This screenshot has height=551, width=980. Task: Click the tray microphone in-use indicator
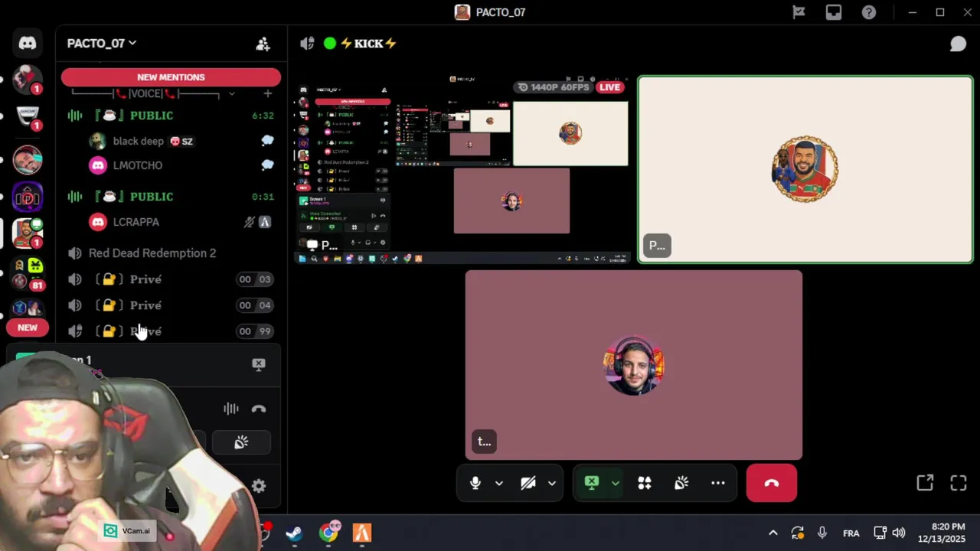(822, 533)
